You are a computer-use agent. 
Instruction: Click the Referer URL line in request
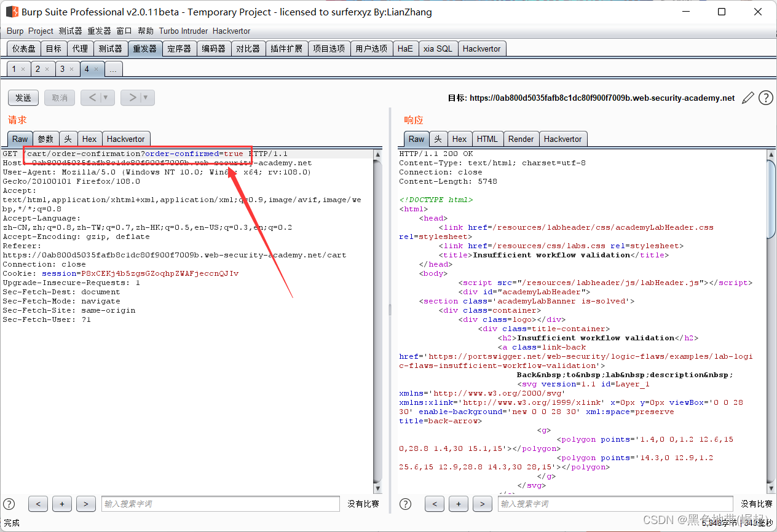(174, 255)
